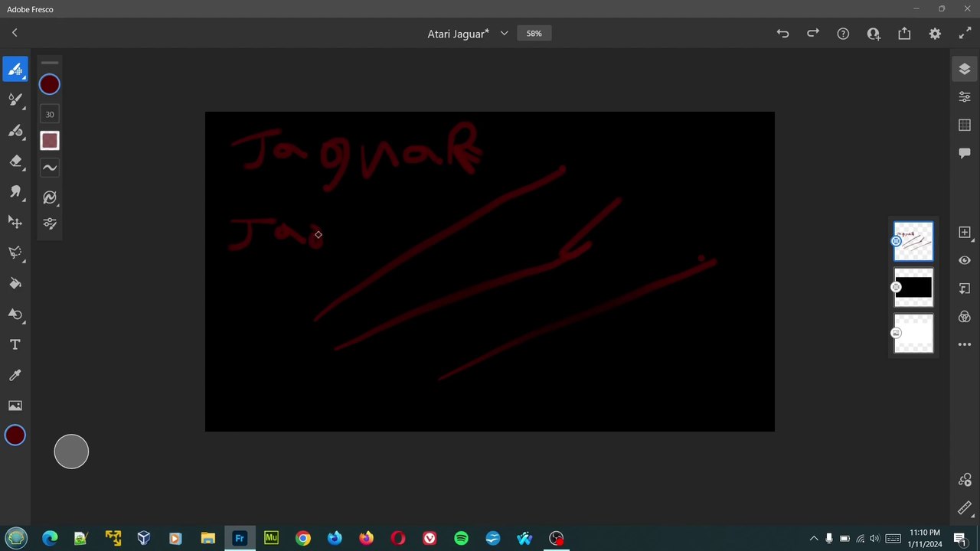Select the Vector brushes tool
This screenshot has height=551, width=980.
pyautogui.click(x=15, y=131)
